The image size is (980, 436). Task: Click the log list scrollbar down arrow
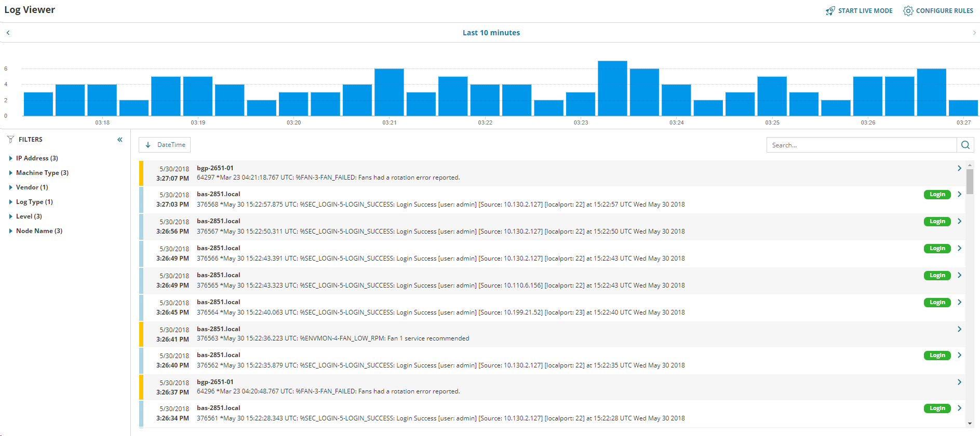coord(970,424)
